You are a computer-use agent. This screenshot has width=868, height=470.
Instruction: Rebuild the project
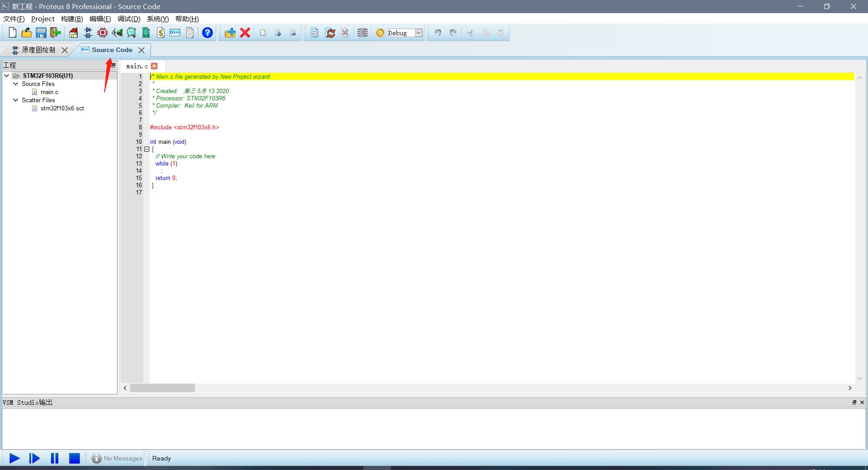coord(330,33)
